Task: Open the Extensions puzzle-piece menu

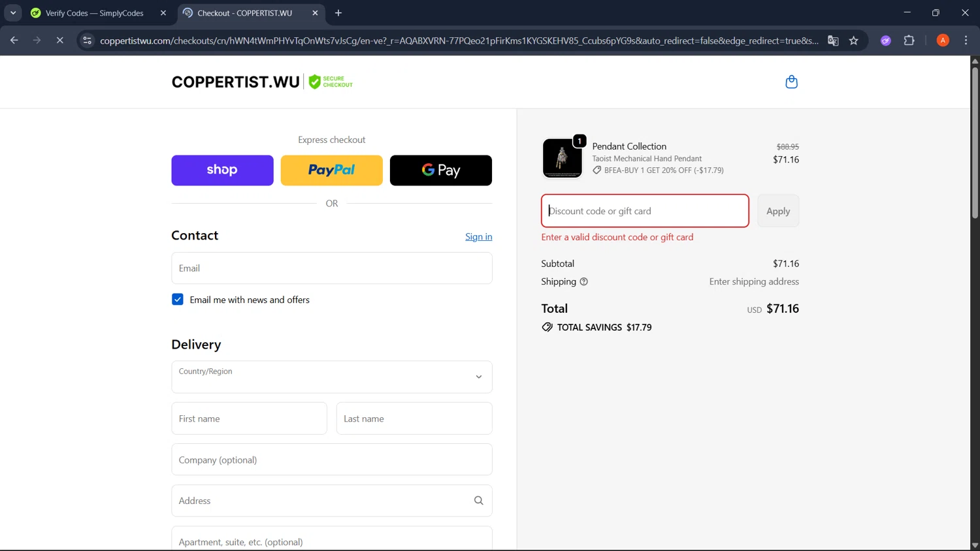Action: pyautogui.click(x=909, y=40)
